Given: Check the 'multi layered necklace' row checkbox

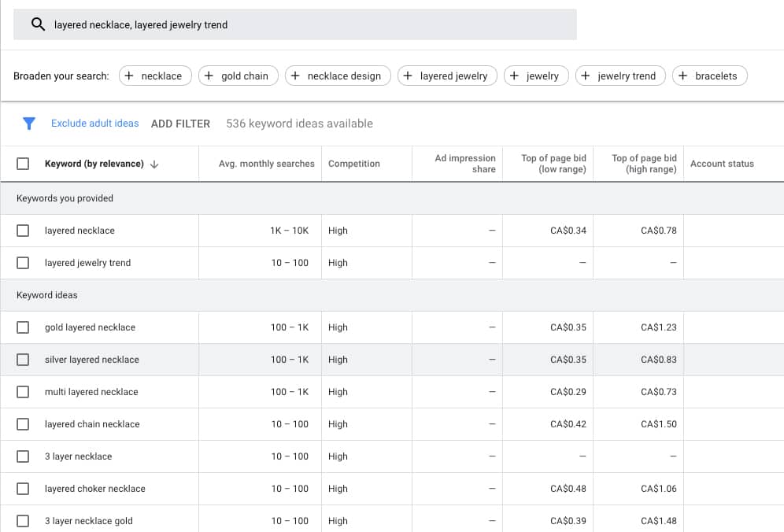Looking at the screenshot, I should point(23,391).
